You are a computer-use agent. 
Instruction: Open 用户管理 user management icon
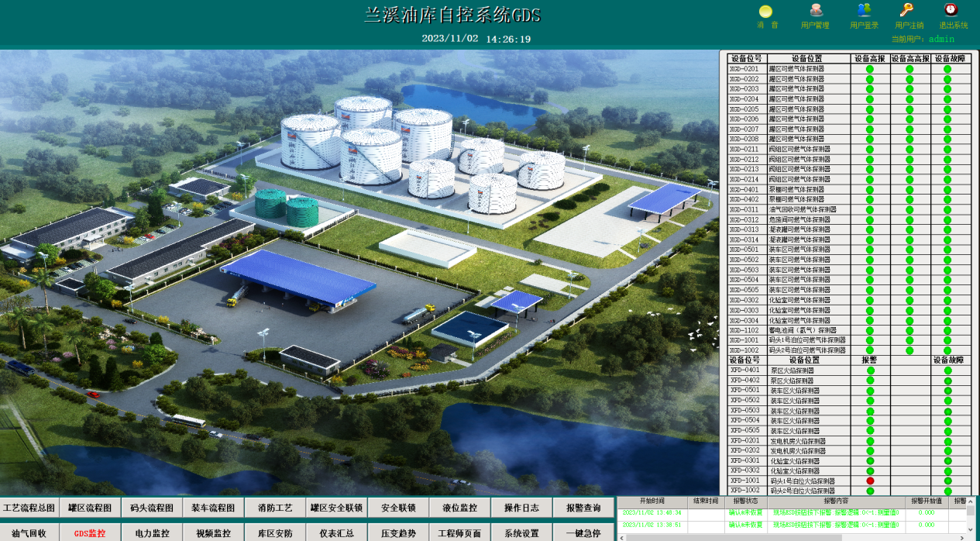click(815, 11)
